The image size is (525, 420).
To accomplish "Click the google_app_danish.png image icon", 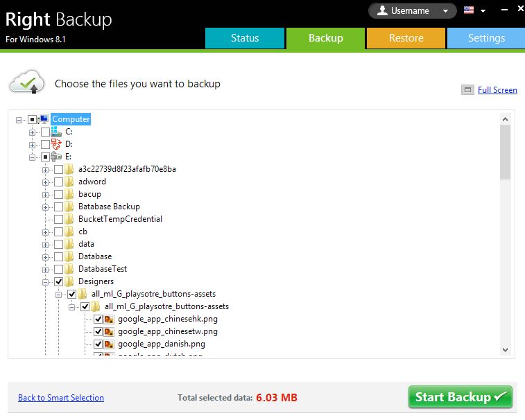I will 109,344.
